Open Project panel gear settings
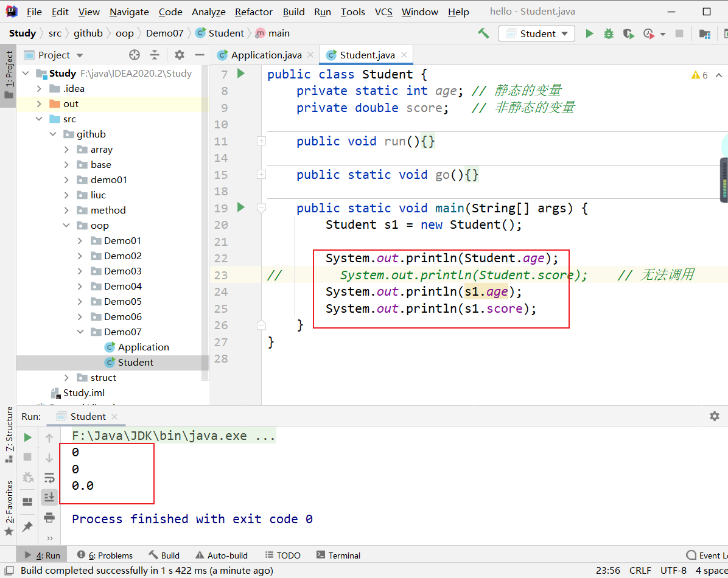This screenshot has height=578, width=728. 179,55
